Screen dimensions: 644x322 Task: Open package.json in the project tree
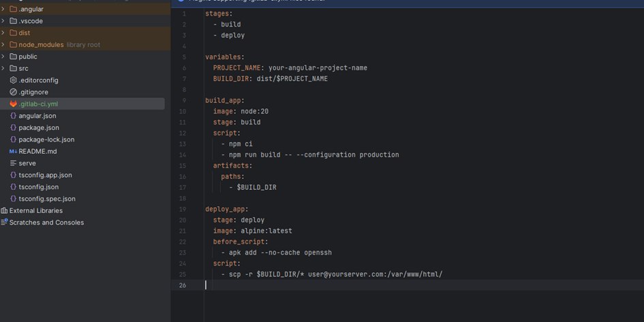coord(39,127)
